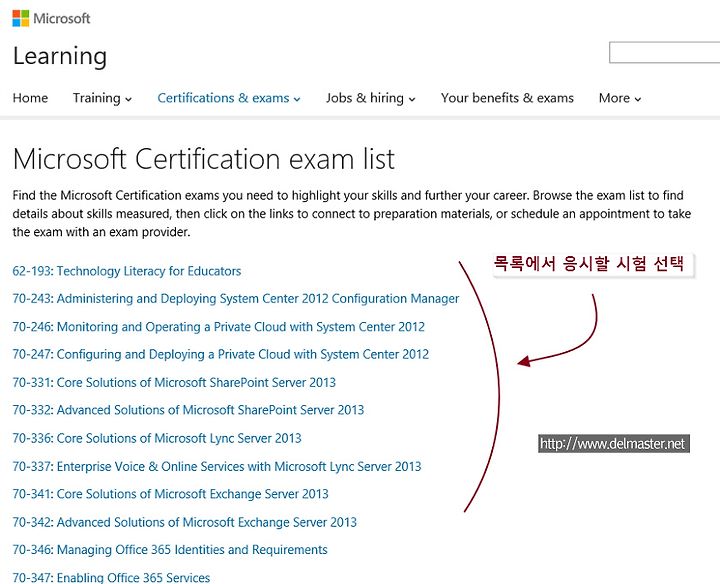The width and height of the screenshot is (720, 584).
Task: Open the Learning site title
Action: (60, 57)
